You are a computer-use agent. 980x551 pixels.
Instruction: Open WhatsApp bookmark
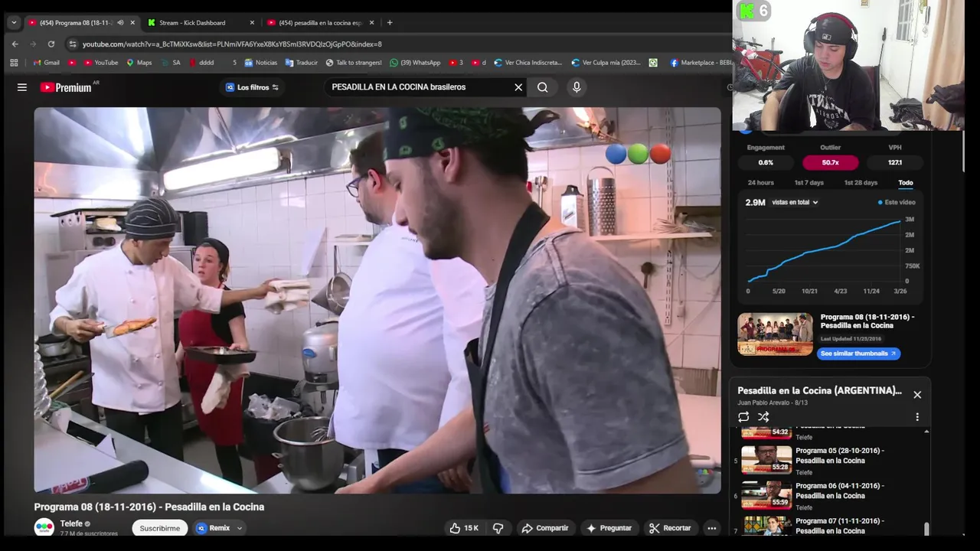tap(415, 63)
